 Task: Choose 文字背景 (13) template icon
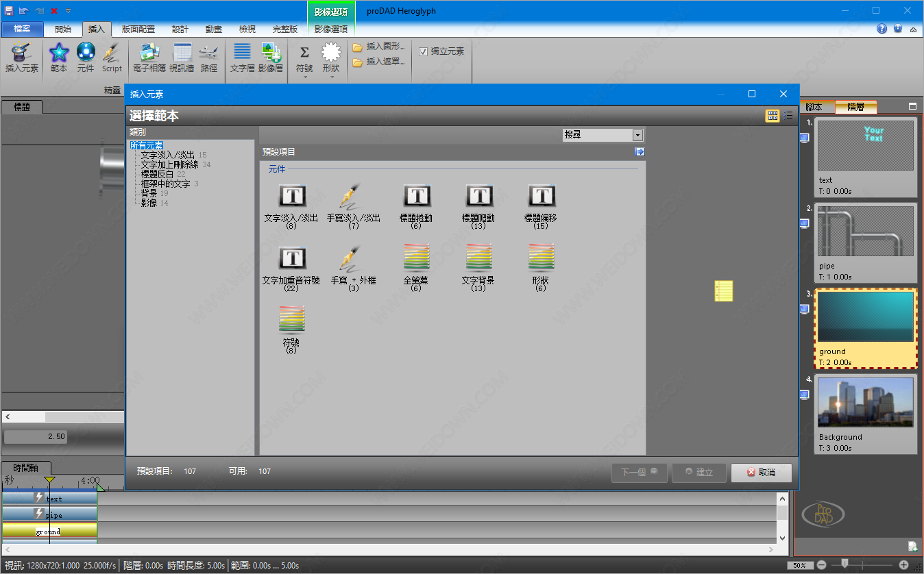[478, 257]
